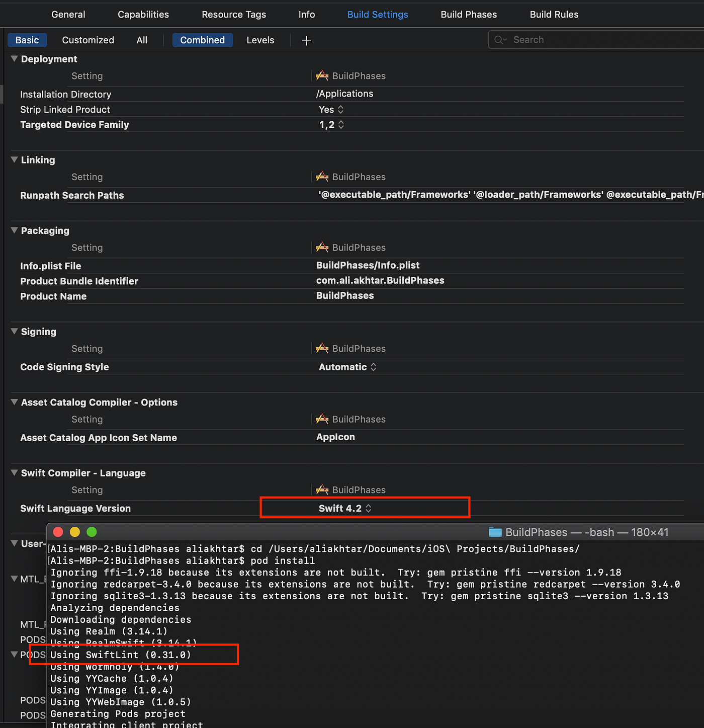Close the Terminal window (red button)

(58, 532)
